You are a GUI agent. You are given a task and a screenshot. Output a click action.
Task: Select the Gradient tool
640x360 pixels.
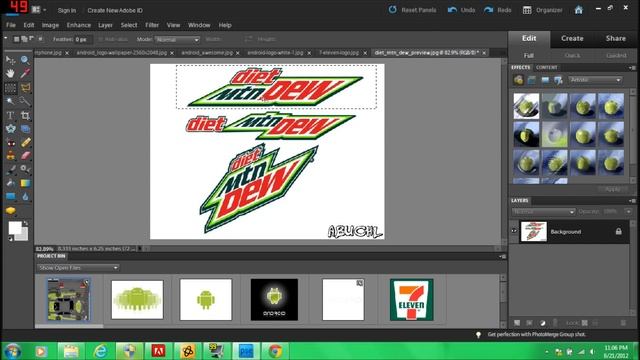pos(25,183)
